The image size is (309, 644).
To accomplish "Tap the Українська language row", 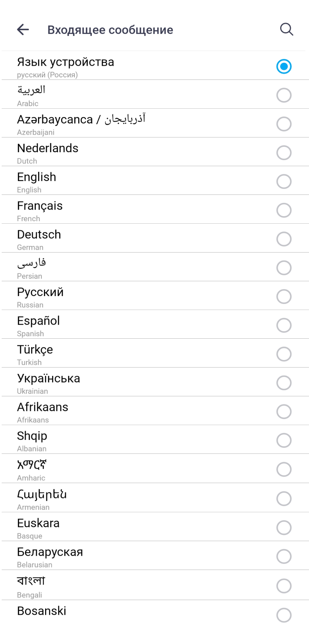I will (x=125, y=383).
